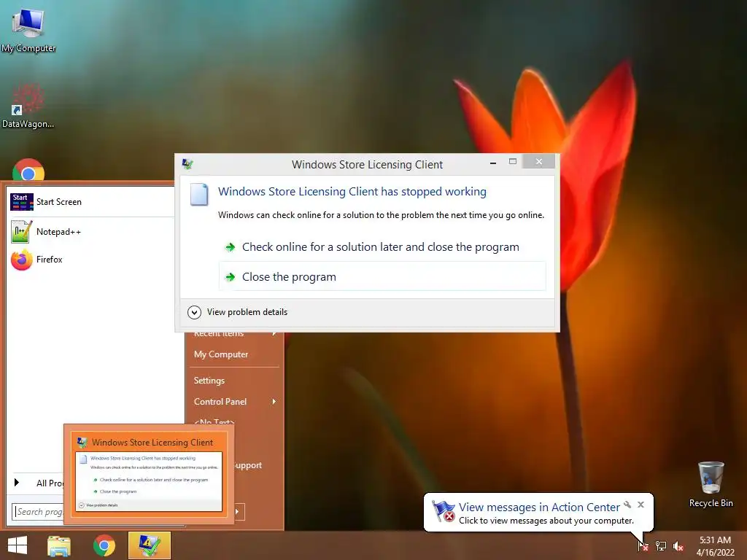
Task: Click the green arrow beside Check online option
Action: pos(230,247)
